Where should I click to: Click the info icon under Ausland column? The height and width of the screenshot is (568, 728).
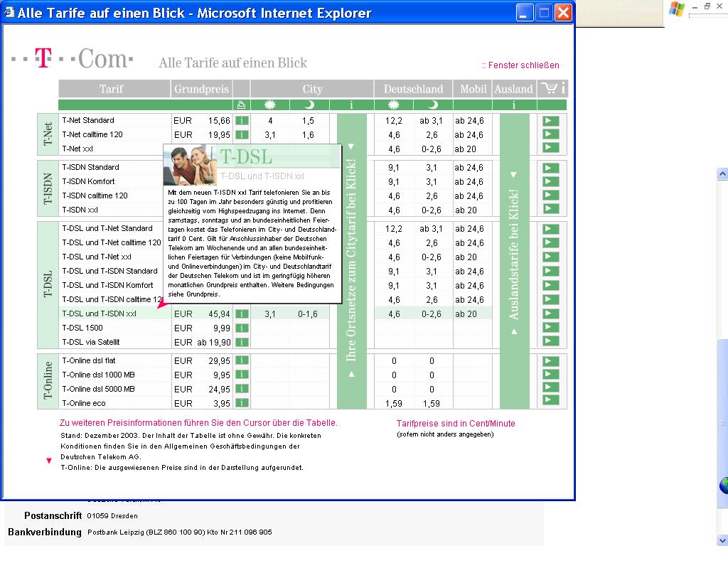(x=513, y=105)
